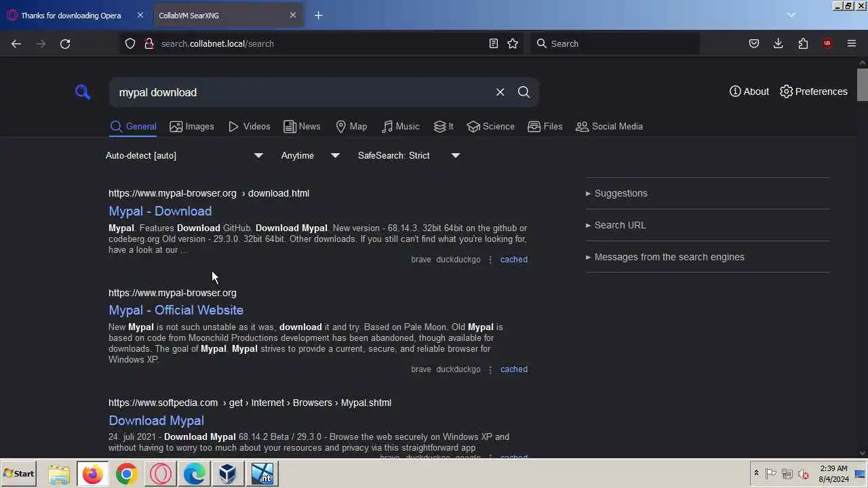
Task: View site connection padlock information
Action: 149,43
